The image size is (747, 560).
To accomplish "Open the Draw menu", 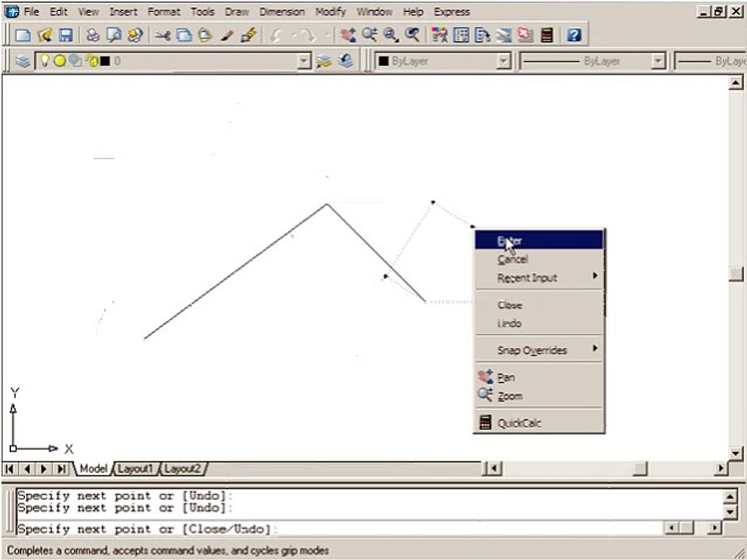I will pos(237,12).
